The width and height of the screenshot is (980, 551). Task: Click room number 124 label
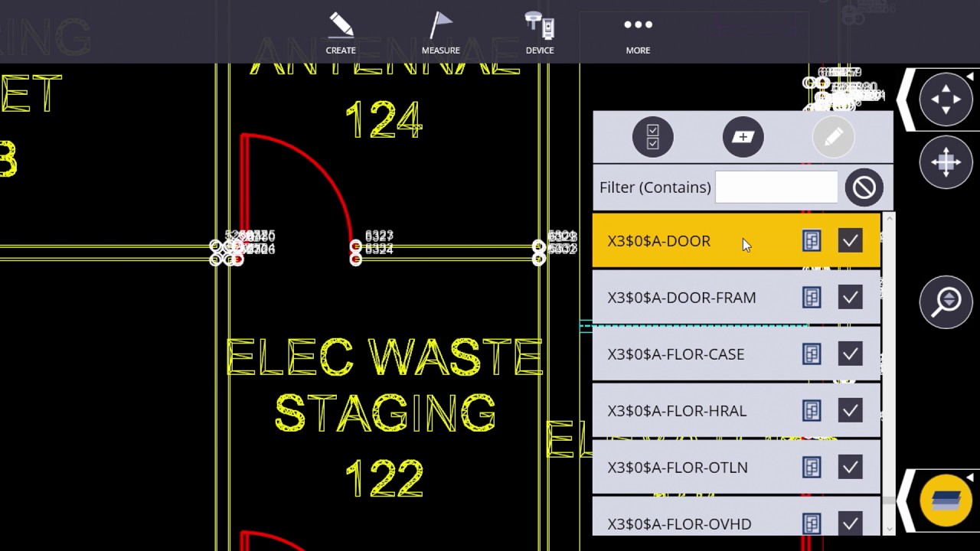pyautogui.click(x=384, y=119)
